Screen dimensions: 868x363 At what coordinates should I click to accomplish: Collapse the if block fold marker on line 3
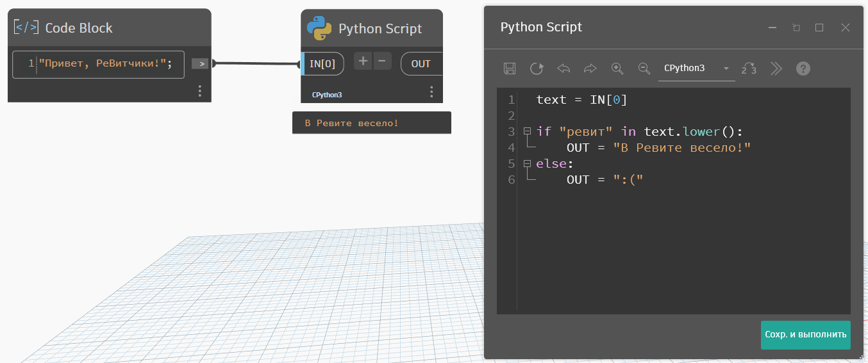(528, 131)
